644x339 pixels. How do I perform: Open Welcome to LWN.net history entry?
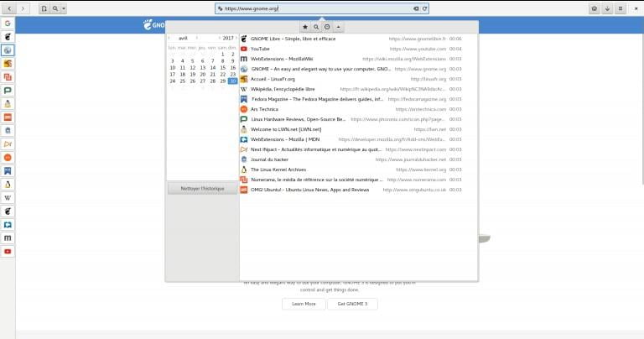[x=358, y=129]
